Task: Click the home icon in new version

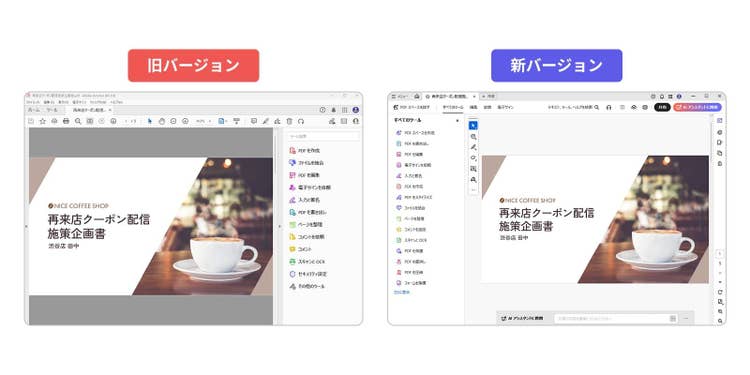Action: click(x=417, y=96)
